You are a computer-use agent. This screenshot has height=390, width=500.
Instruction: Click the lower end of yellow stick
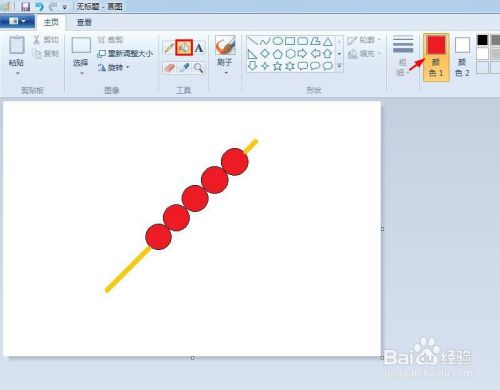click(x=108, y=290)
